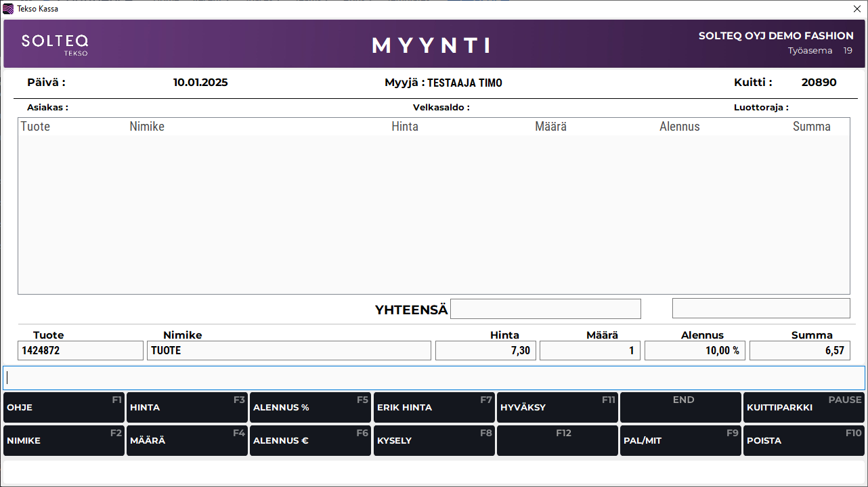Apply percent discount with ALENNUS % button

310,408
